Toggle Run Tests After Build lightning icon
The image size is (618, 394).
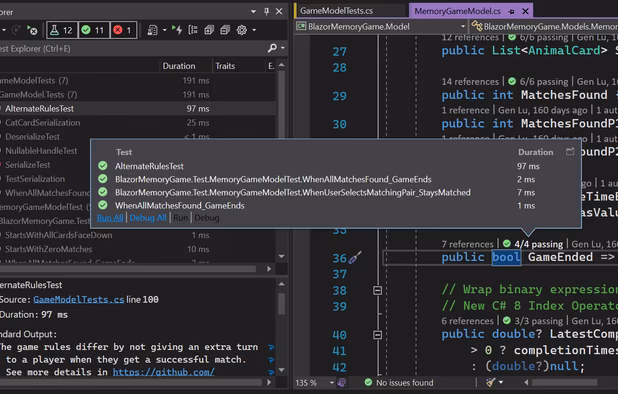click(x=177, y=30)
